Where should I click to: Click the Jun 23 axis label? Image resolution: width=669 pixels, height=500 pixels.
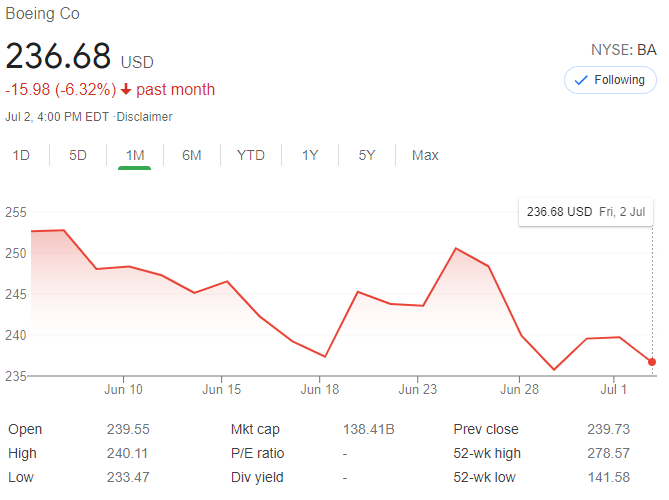click(418, 390)
